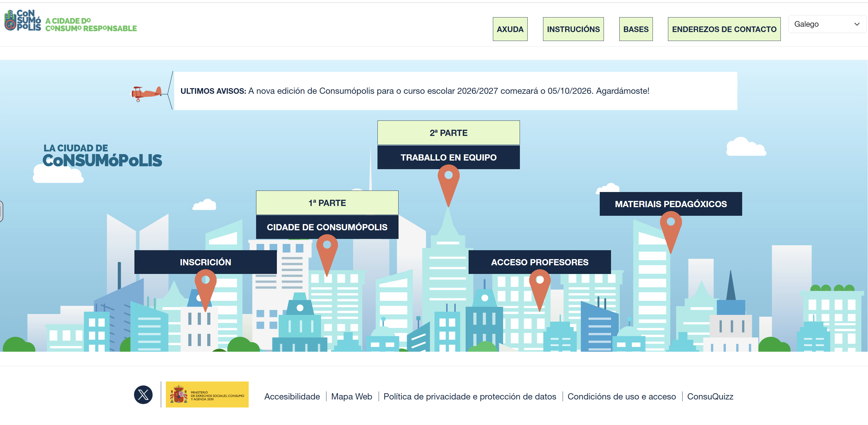Click the map pin below Cidade de Consumópolis
The width and height of the screenshot is (868, 425).
pos(327,255)
